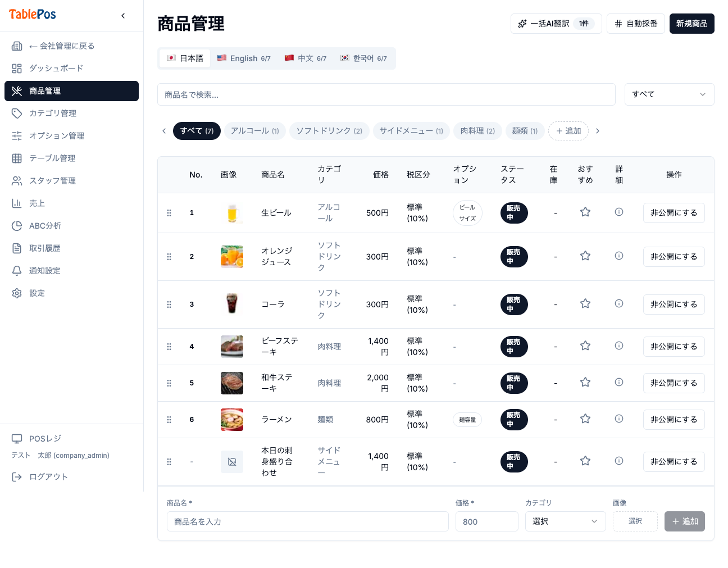Open the info details icon for オレンジジュース
The image size is (728, 568).
pos(619,256)
